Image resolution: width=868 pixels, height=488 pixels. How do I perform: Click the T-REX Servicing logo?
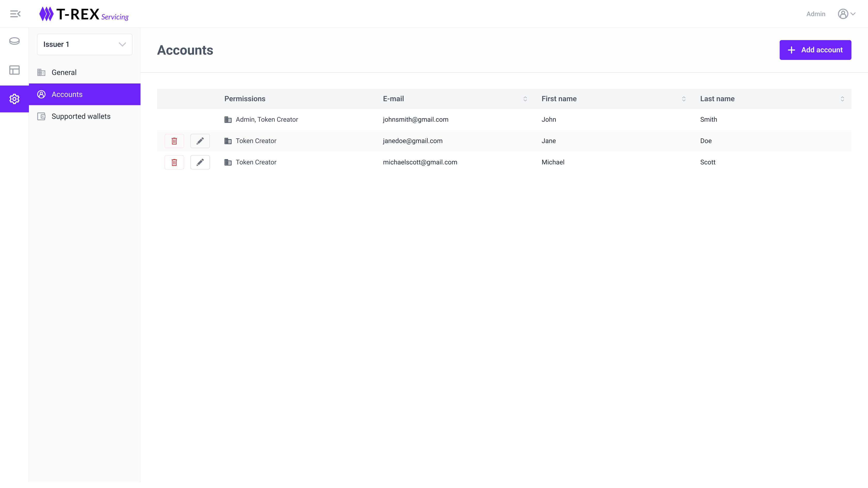[84, 14]
